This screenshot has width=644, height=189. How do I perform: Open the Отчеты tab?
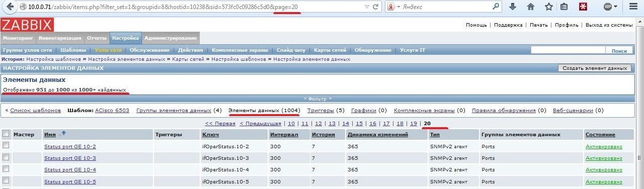tap(97, 38)
